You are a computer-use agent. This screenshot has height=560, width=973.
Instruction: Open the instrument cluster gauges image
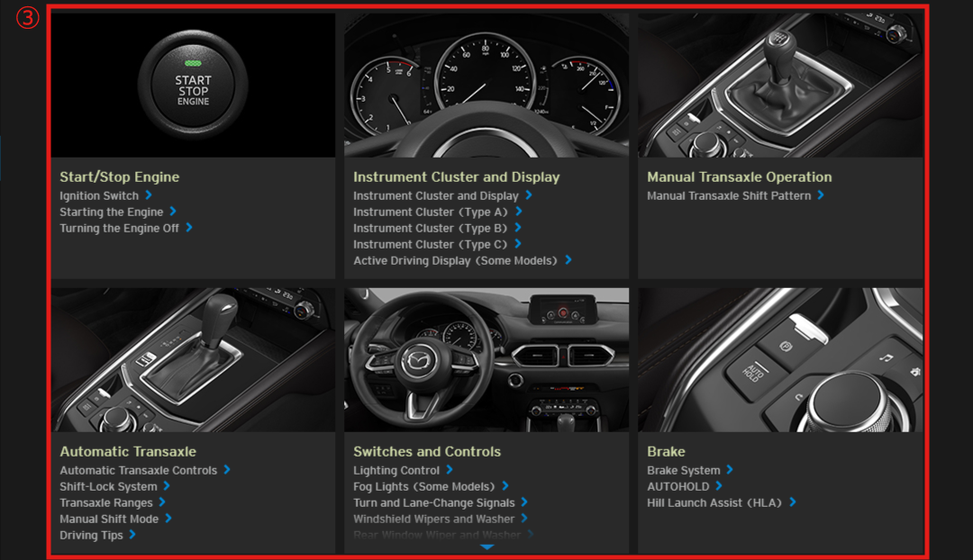tap(486, 86)
